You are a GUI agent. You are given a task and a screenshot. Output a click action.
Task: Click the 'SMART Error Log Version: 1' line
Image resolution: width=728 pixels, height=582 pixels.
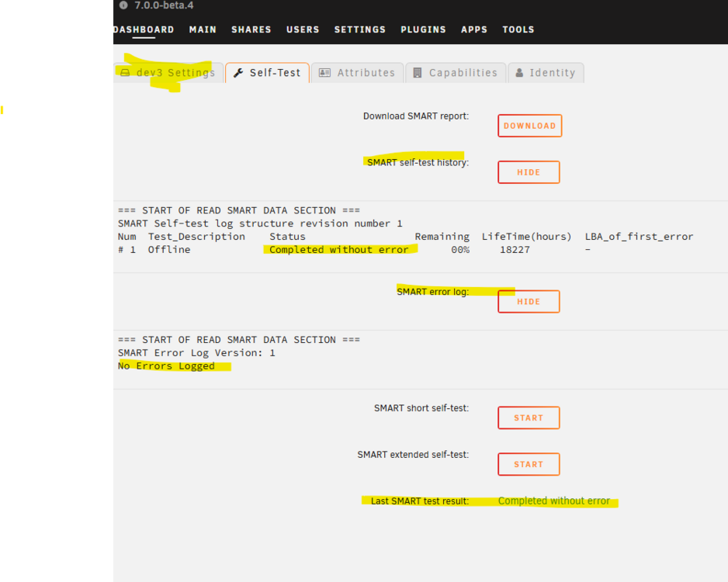pos(196,353)
